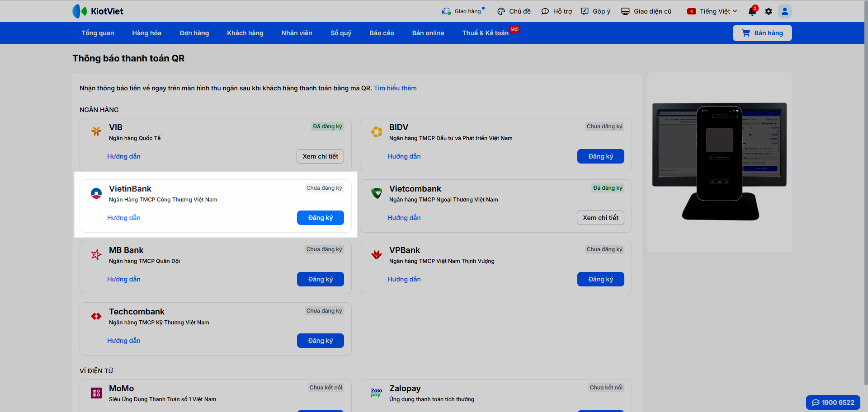Image resolution: width=868 pixels, height=412 pixels.
Task: Expand the Tiếng Việt language dropdown
Action: [712, 11]
